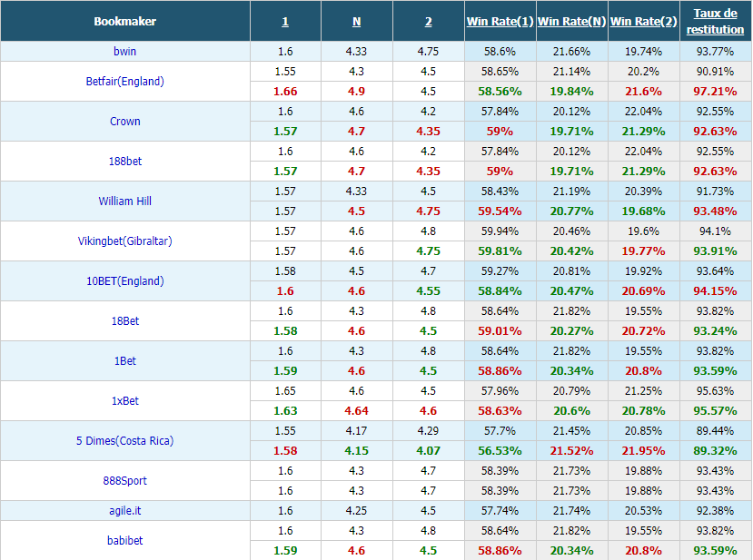This screenshot has width=753, height=560.
Task: Select 5 Dimes' 4.17 draw odds
Action: coord(356,430)
